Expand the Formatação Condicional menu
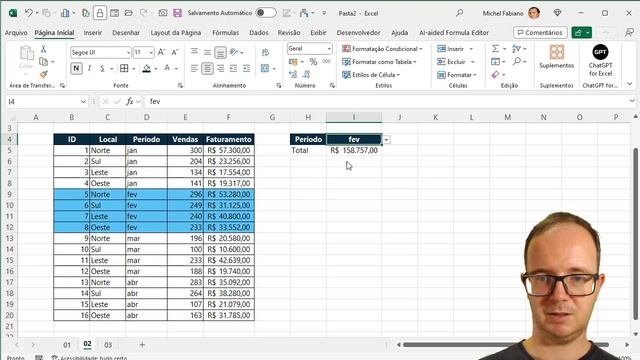This screenshot has width=640, height=360. point(382,49)
